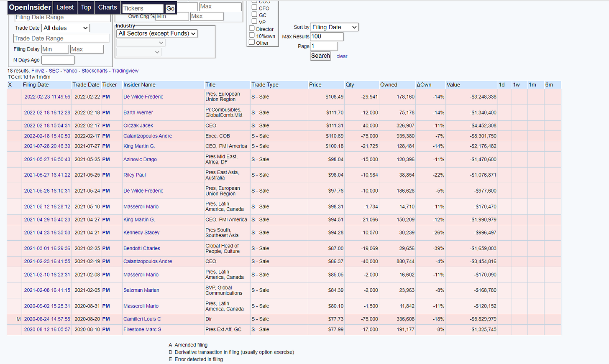Focus the Max Results field
This screenshot has width=609, height=364.
[x=327, y=36]
